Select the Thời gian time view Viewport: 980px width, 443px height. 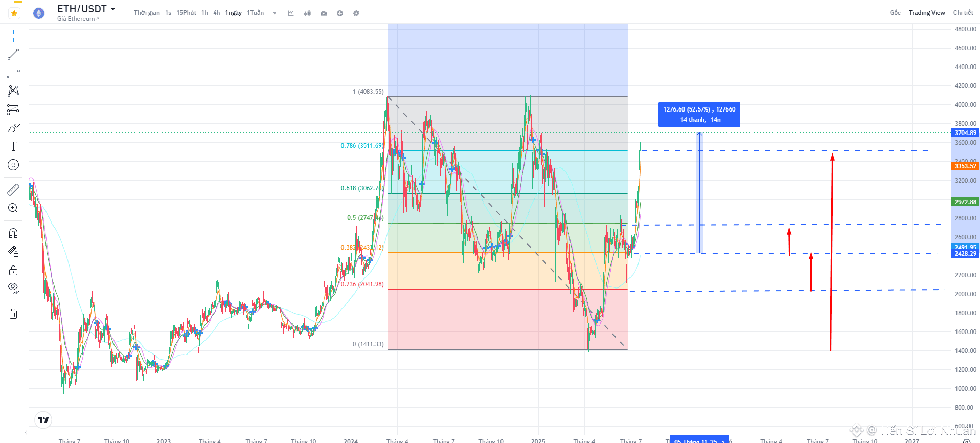(x=147, y=13)
